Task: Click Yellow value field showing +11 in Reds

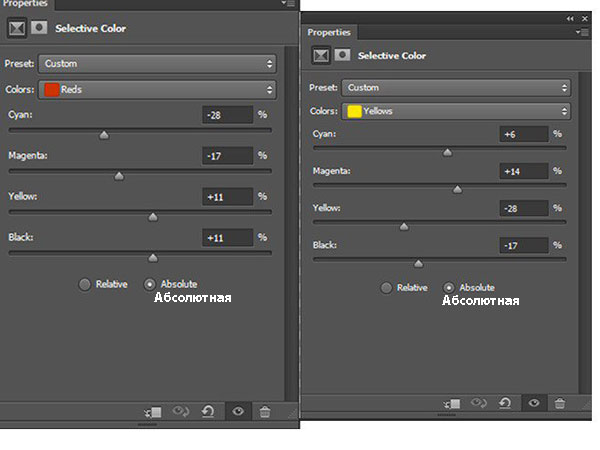Action: coord(228,197)
